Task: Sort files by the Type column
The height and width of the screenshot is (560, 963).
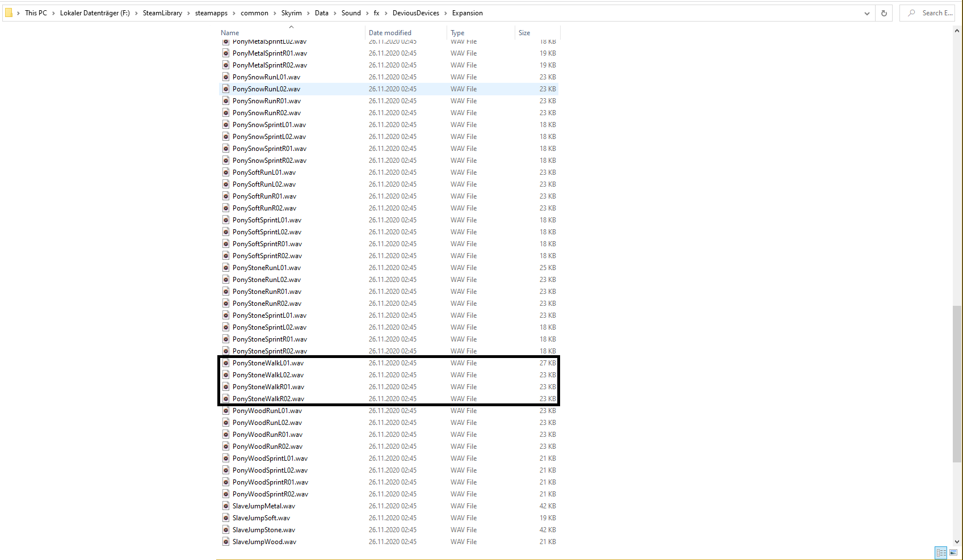Action: tap(457, 33)
